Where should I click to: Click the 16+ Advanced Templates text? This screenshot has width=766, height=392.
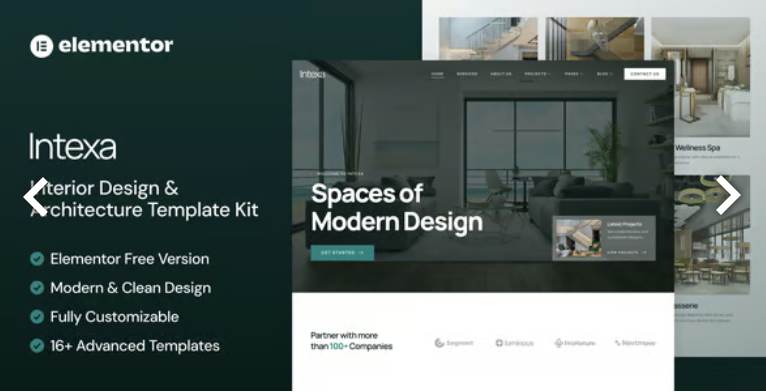pyautogui.click(x=135, y=346)
